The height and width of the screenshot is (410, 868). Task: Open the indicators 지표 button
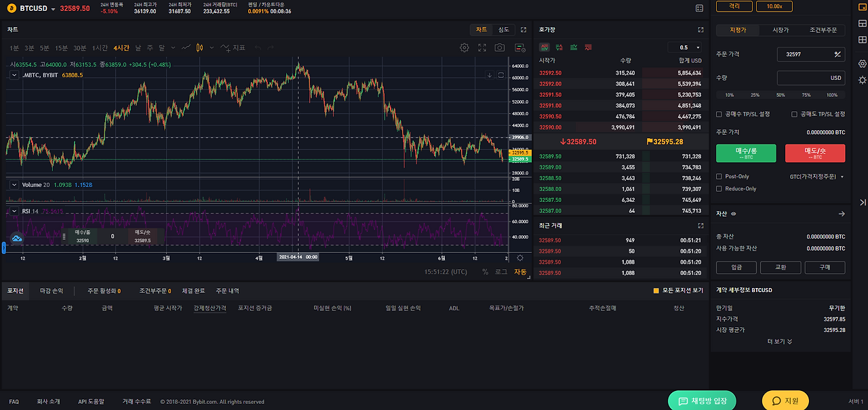[x=233, y=47]
